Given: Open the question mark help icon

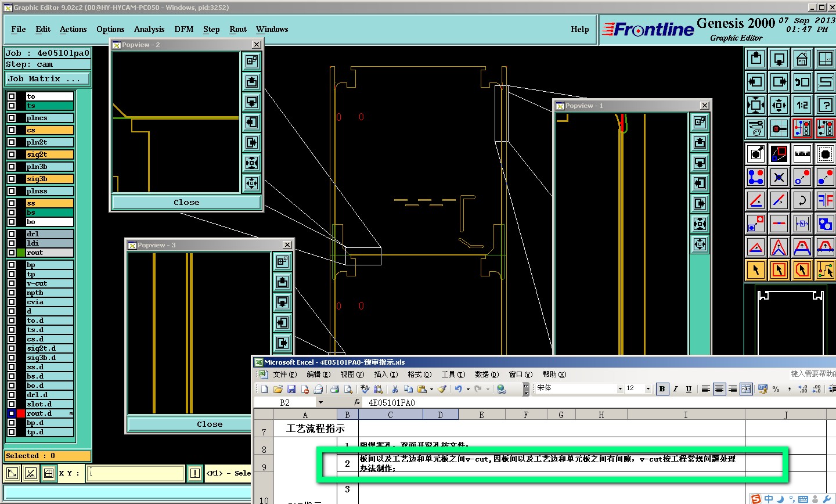Looking at the screenshot, I should (x=825, y=105).
